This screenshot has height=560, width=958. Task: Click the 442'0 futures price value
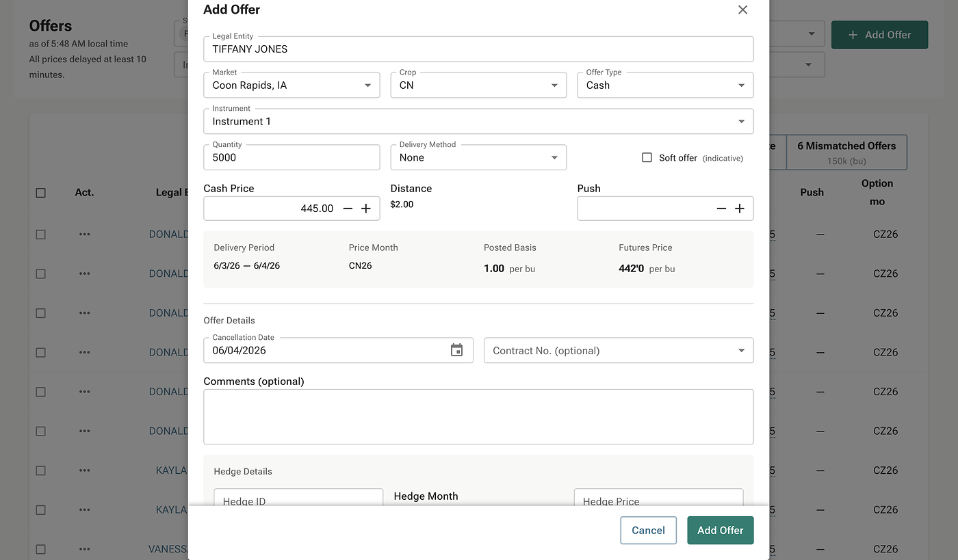coord(632,269)
